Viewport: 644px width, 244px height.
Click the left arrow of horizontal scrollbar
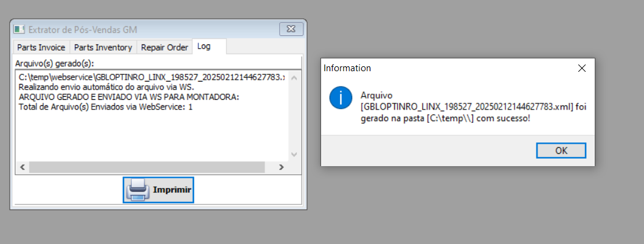[22, 167]
